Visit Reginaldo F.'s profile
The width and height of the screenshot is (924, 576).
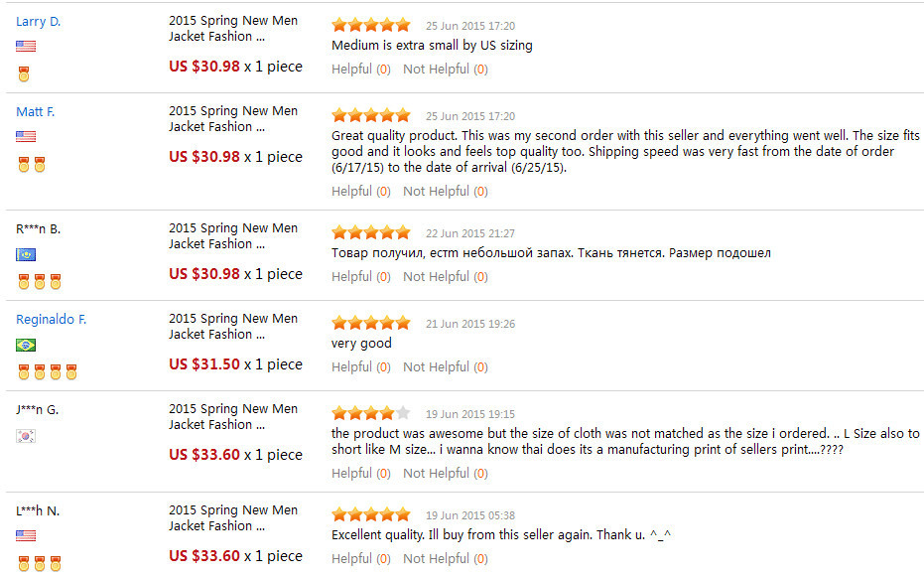[x=52, y=319]
